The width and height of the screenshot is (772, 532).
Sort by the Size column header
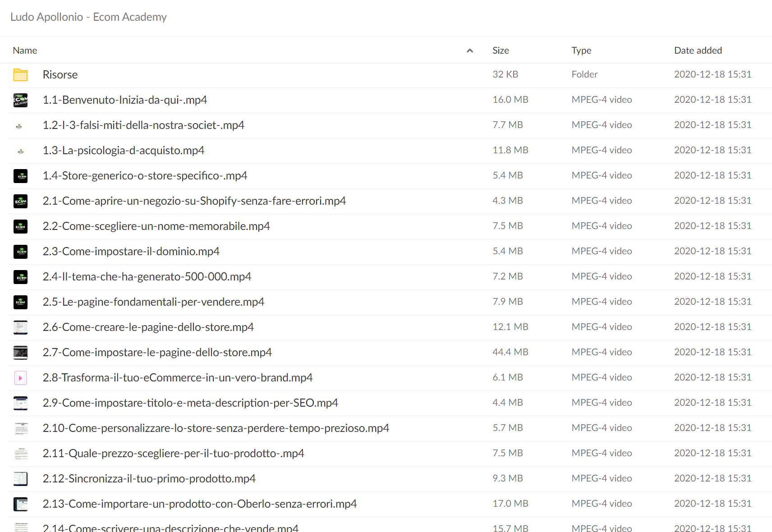click(x=501, y=50)
